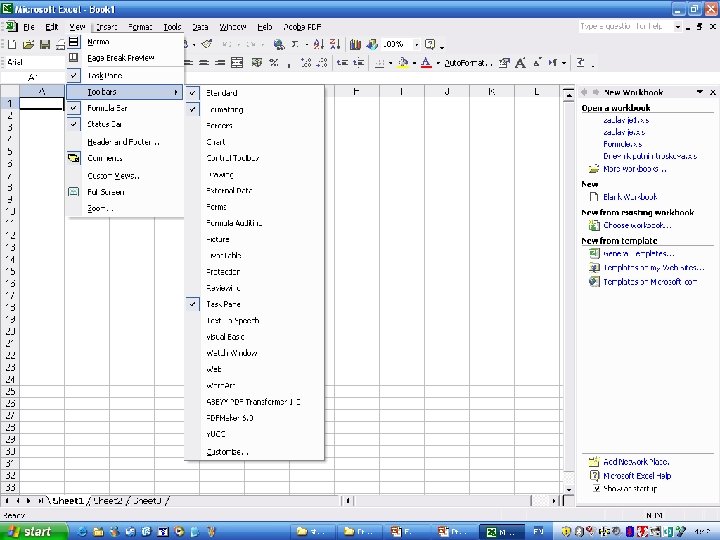Click the Windows Start button
This screenshot has width=720, height=540.
pyautogui.click(x=33, y=531)
